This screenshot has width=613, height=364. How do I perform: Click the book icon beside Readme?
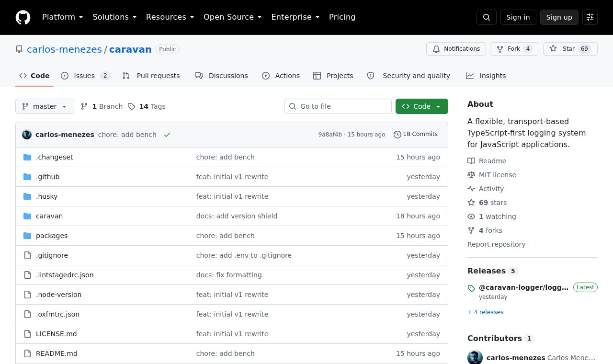pos(471,161)
